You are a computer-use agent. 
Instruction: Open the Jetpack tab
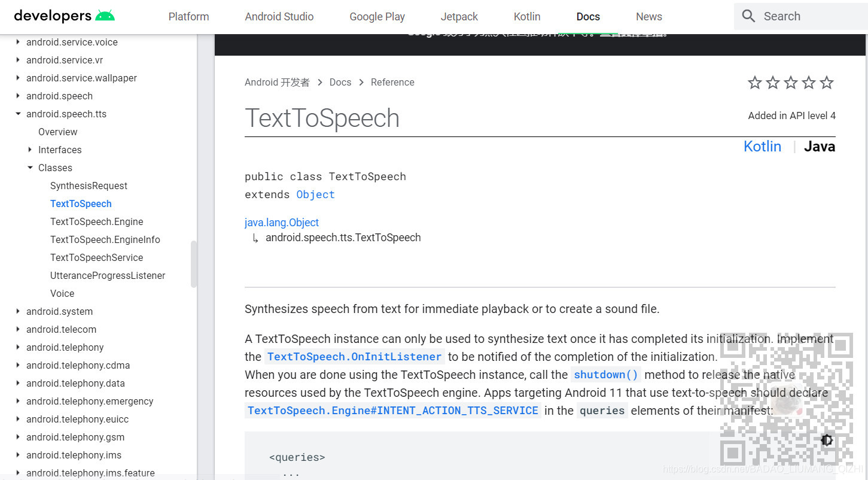pos(459,17)
